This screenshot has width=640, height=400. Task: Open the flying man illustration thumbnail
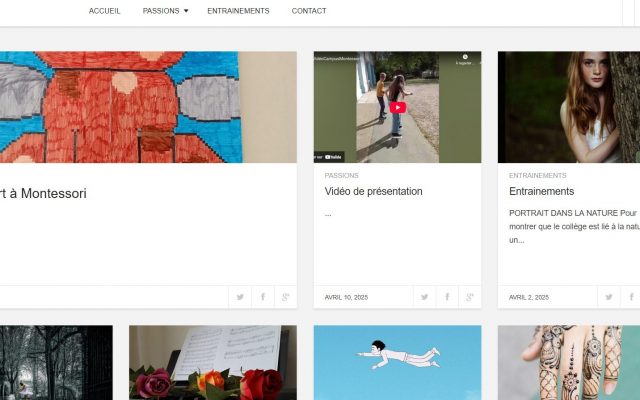pos(397,362)
